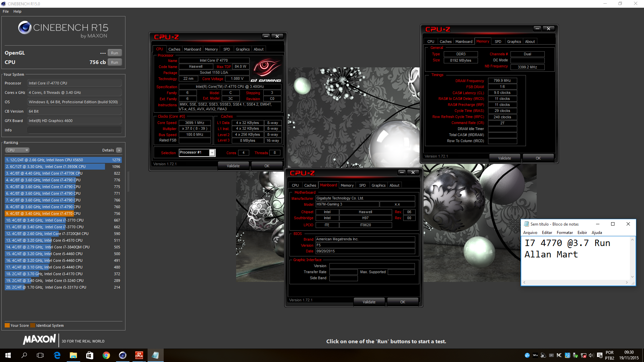Open Notepad's Formatar menu
Screen dimensions: 644x362
pyautogui.click(x=565, y=233)
